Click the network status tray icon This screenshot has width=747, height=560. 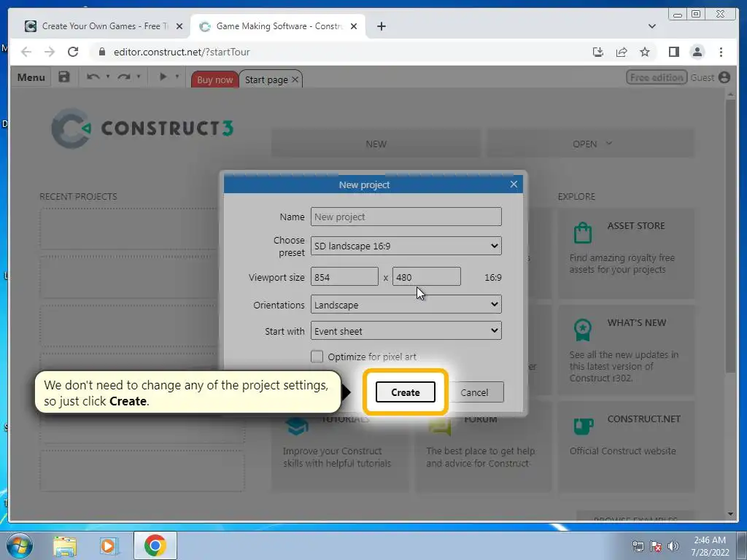coord(638,546)
